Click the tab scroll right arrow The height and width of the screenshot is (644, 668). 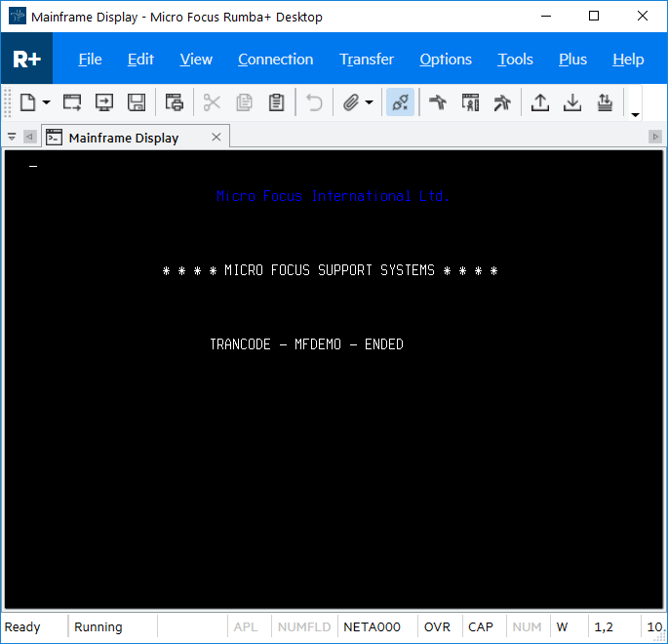point(655,138)
